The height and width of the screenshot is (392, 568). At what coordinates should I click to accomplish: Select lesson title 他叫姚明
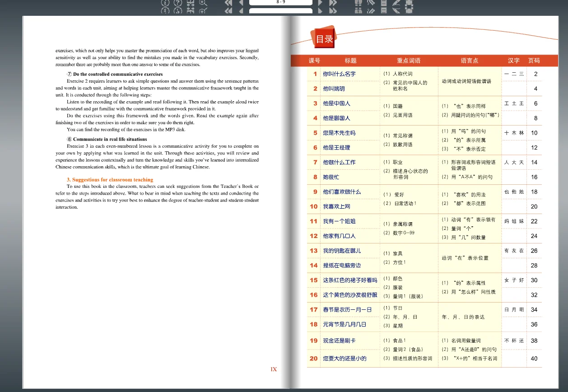click(x=334, y=89)
